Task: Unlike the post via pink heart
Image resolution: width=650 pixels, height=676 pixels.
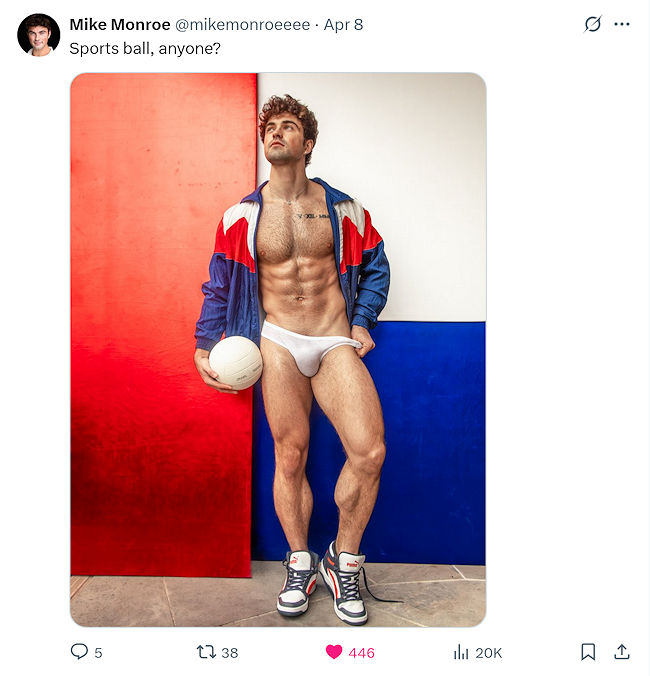Action: (334, 652)
